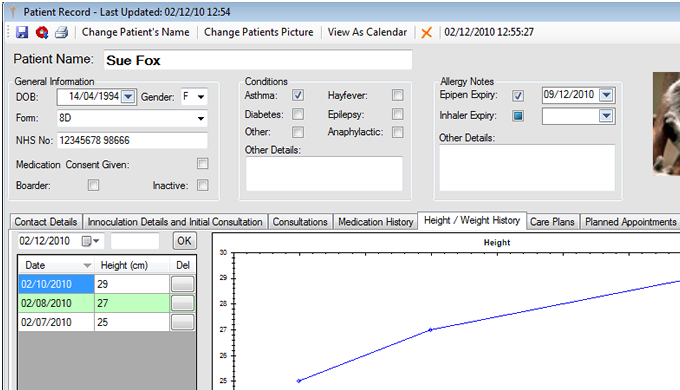Select the Height / Weight History tab
This screenshot has height=390, width=680.
pyautogui.click(x=472, y=220)
